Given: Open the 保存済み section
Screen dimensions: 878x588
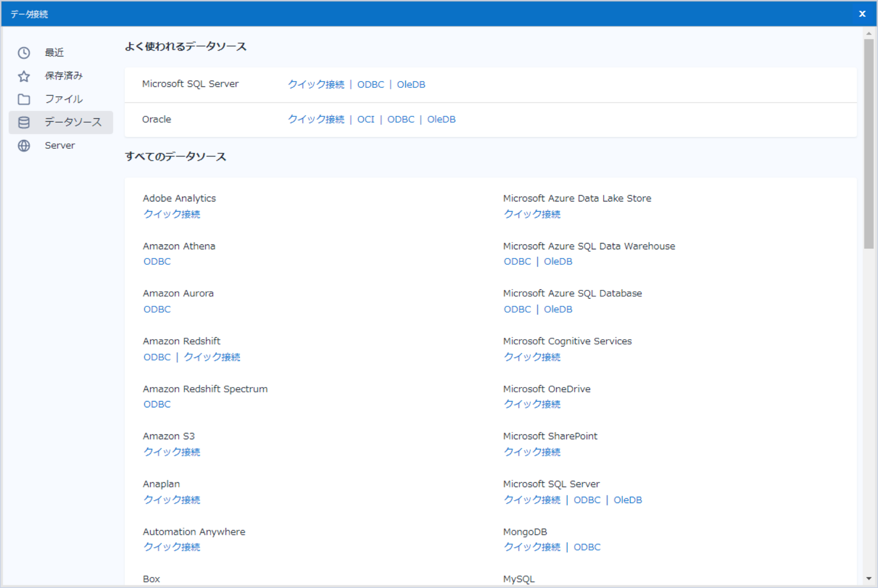Looking at the screenshot, I should (x=61, y=76).
